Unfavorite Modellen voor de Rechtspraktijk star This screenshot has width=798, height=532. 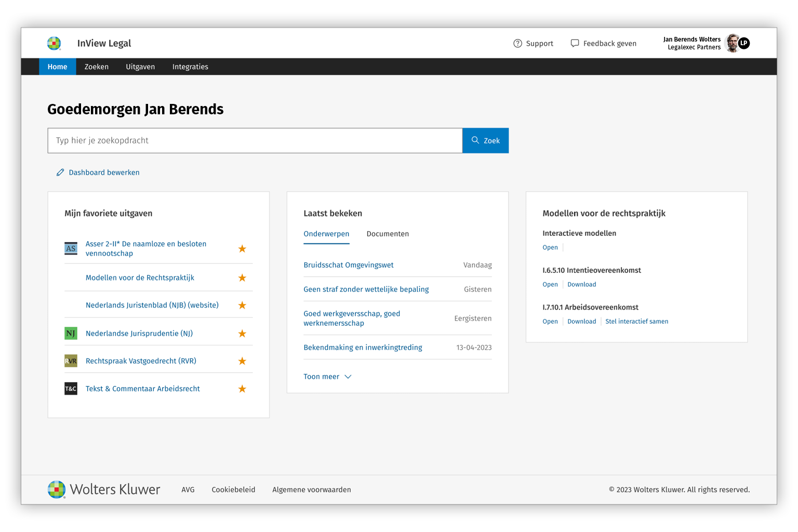pyautogui.click(x=242, y=278)
